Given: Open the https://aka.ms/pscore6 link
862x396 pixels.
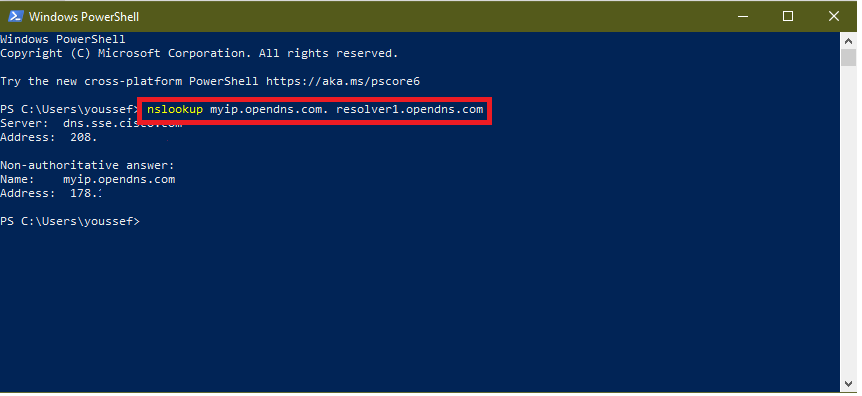Looking at the screenshot, I should coord(342,81).
